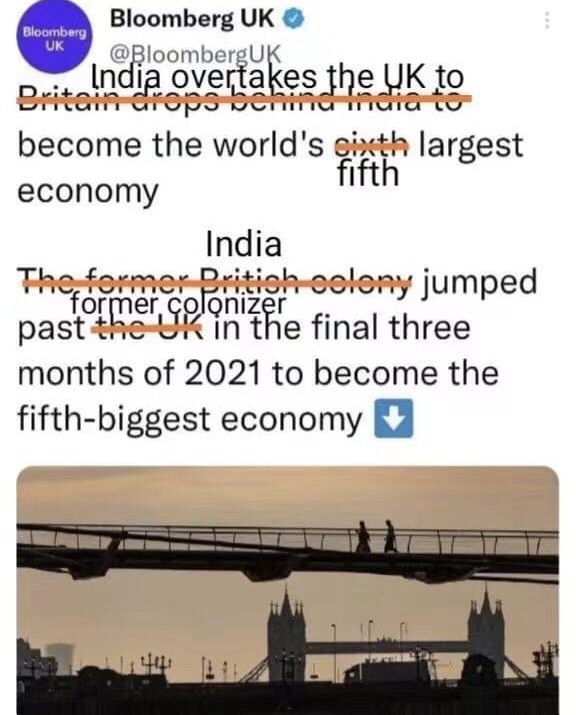Click 'fifth-biggest economy' in the tweet body
576x715 pixels.
click(190, 419)
